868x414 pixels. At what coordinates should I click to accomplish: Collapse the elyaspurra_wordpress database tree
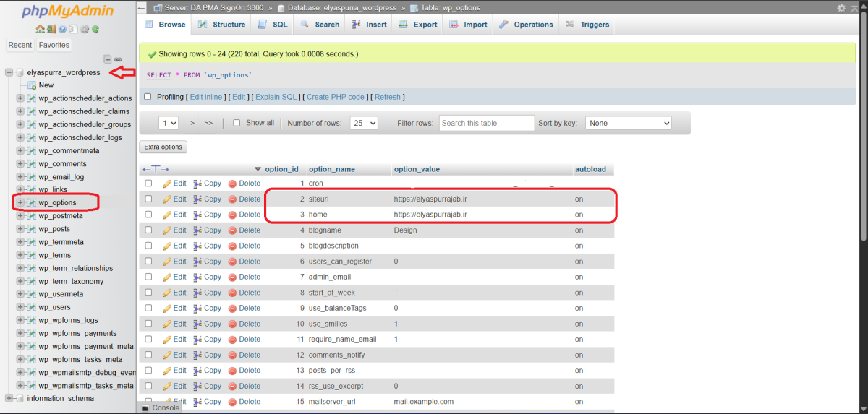tap(9, 72)
